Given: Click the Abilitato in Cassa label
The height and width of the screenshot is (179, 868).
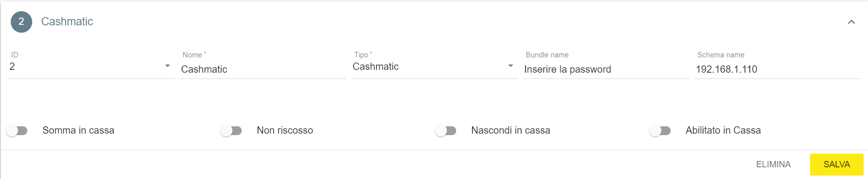Looking at the screenshot, I should (723, 130).
